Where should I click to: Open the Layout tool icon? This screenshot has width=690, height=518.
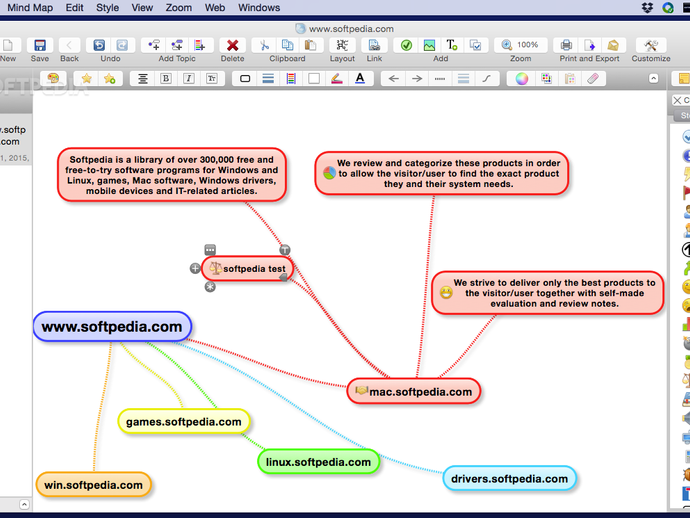pyautogui.click(x=342, y=45)
